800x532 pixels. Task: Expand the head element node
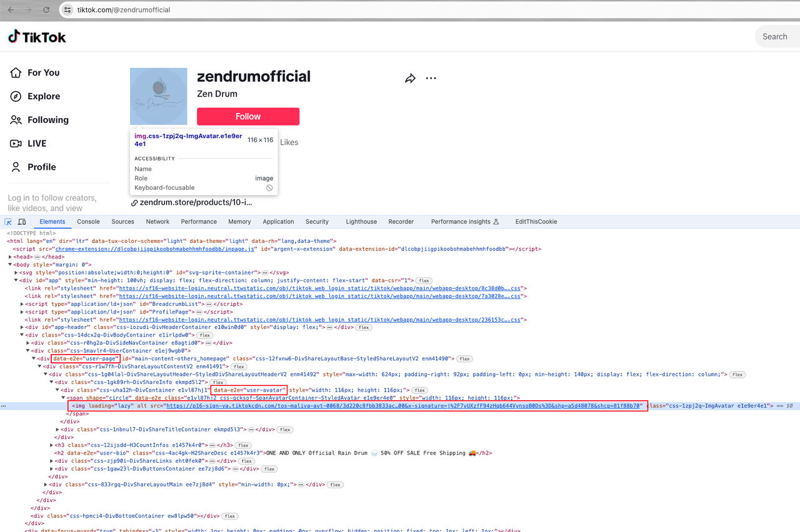tap(11, 257)
